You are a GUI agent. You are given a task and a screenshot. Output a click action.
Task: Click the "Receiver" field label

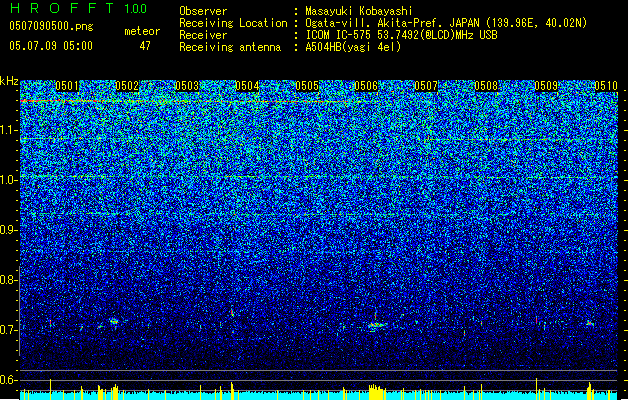203,35
